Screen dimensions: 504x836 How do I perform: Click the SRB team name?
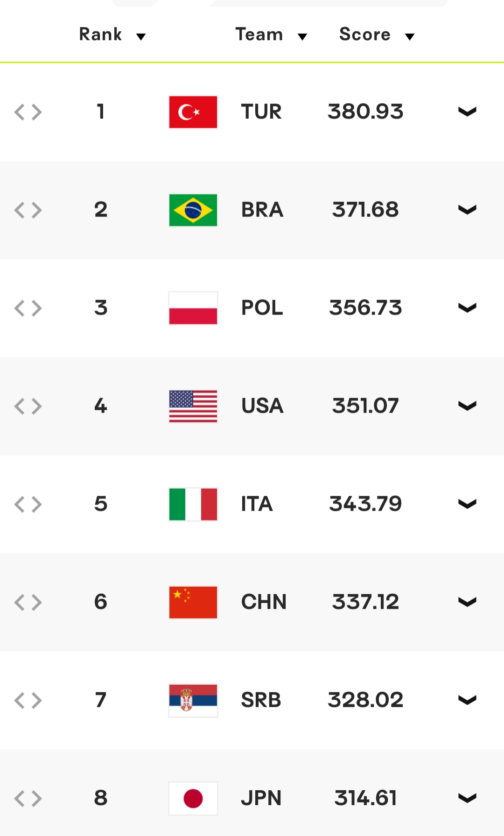[261, 700]
